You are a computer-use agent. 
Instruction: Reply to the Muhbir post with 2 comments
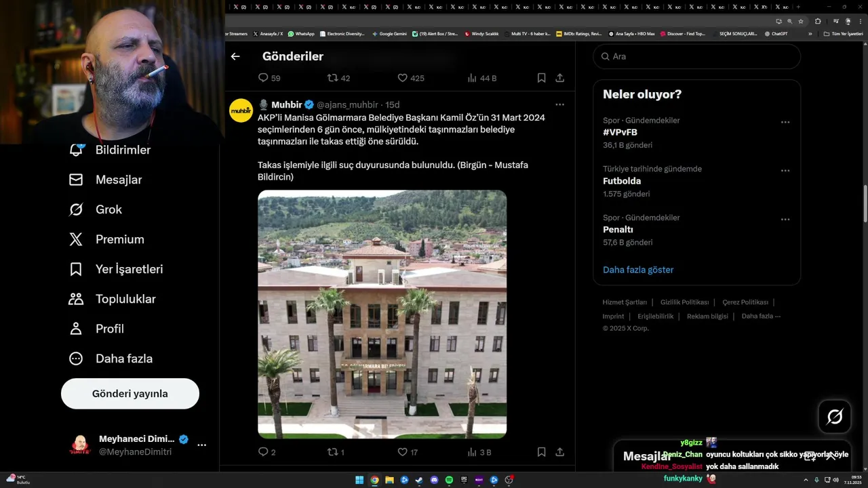[267, 452]
